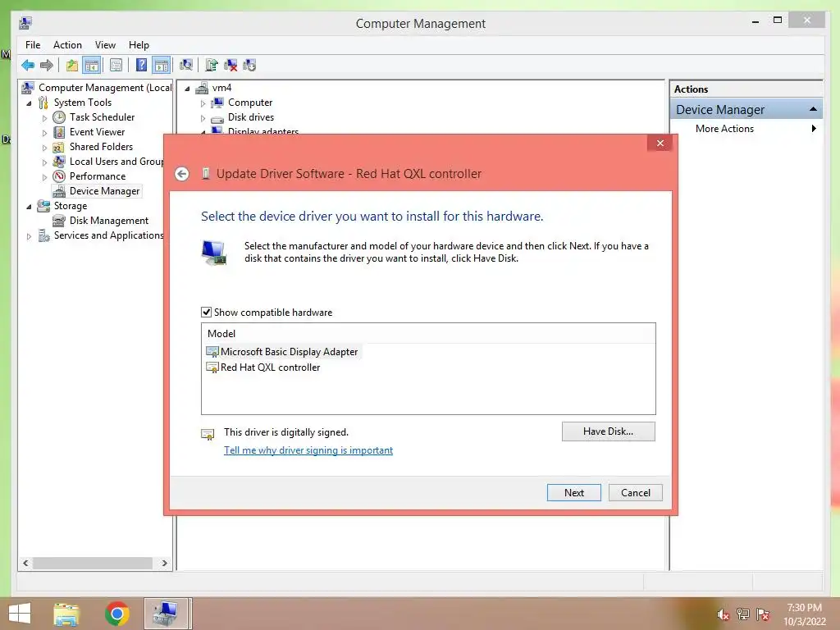Click Update Driver Software toolbar icon
This screenshot has height=630, width=840.
tap(212, 66)
